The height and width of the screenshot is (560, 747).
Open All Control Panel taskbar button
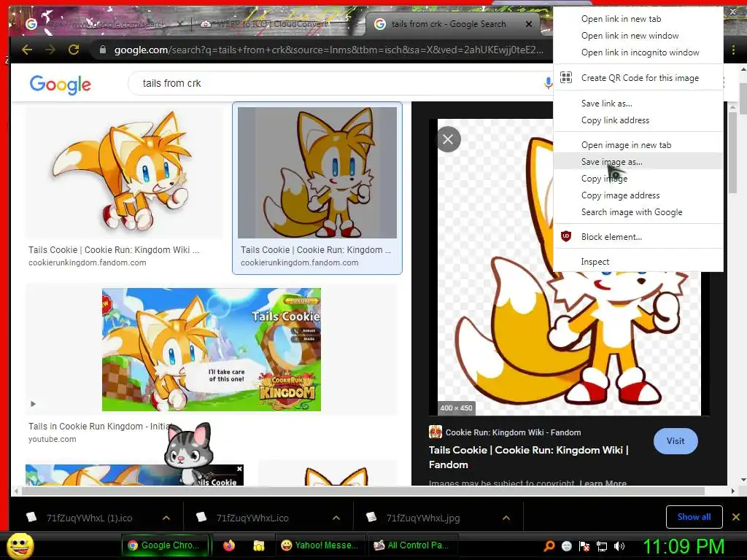click(x=413, y=545)
